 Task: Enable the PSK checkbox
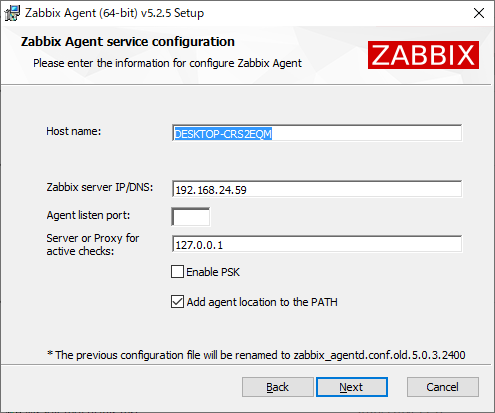pos(177,272)
